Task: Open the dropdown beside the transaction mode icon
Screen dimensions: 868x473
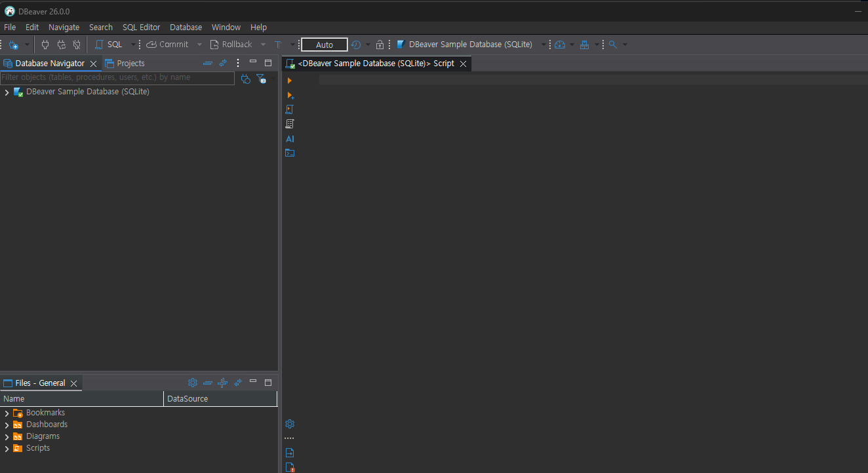Action: click(x=368, y=45)
